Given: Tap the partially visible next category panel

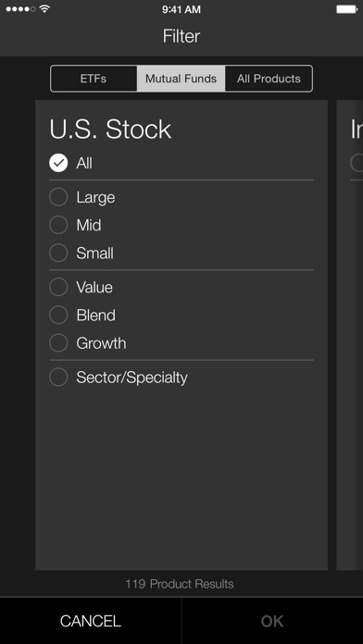Looking at the screenshot, I should click(350, 335).
